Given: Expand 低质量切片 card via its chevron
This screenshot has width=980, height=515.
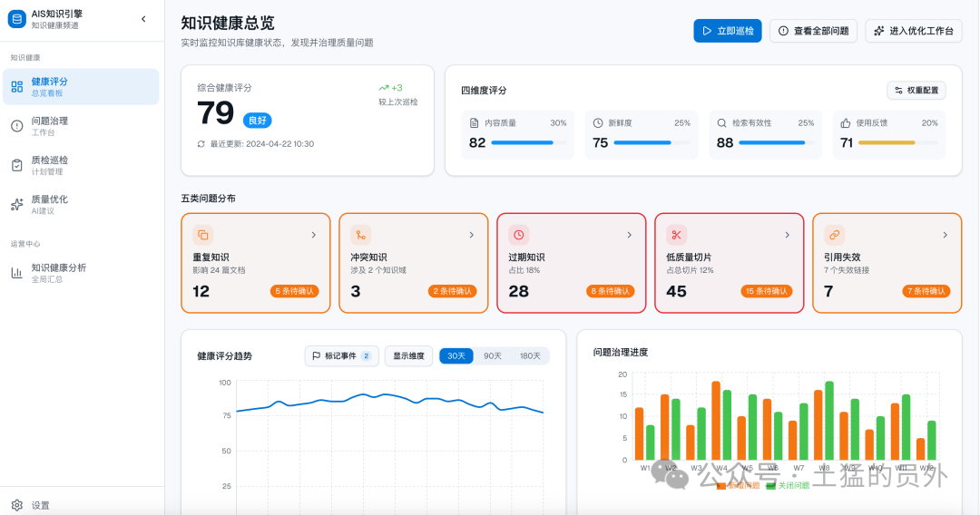Looking at the screenshot, I should point(788,236).
